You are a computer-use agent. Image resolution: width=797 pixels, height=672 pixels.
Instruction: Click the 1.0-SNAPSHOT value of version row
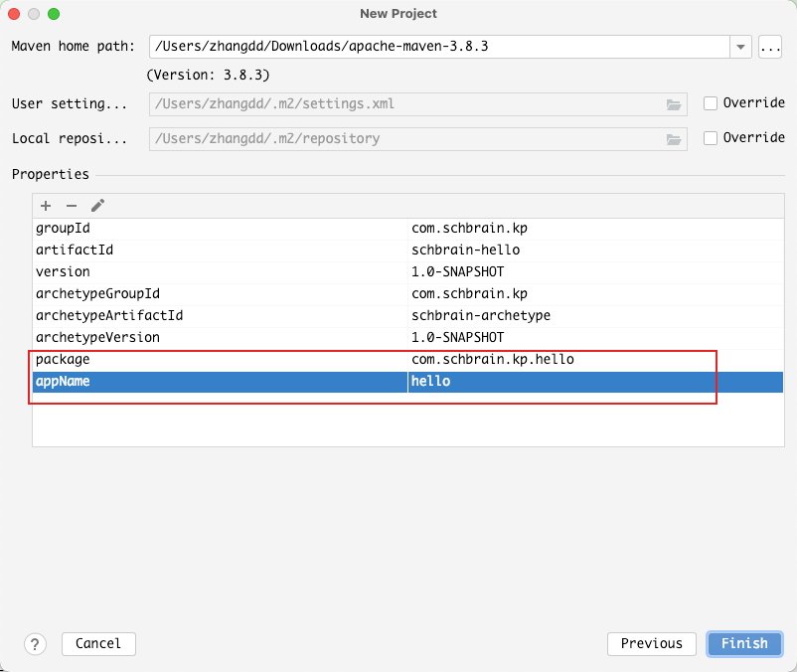[x=458, y=271]
